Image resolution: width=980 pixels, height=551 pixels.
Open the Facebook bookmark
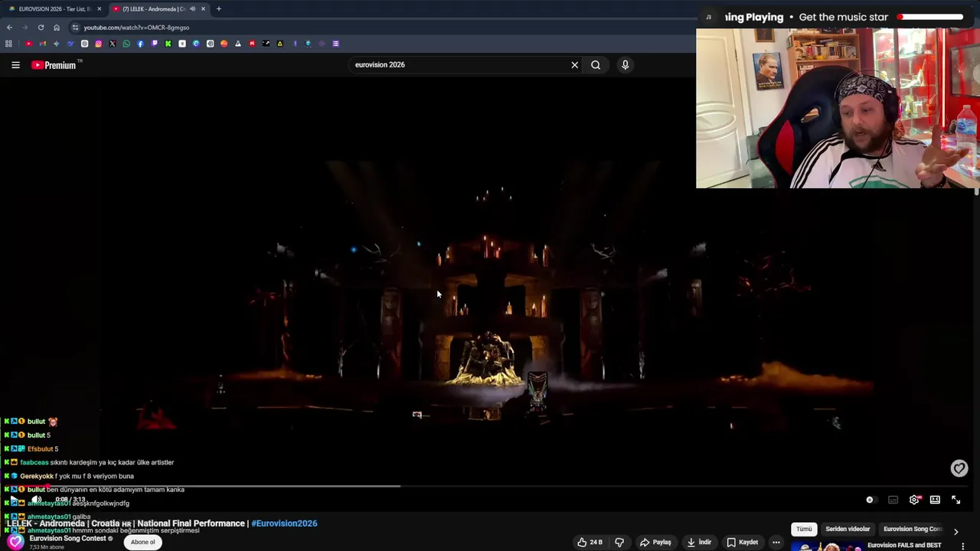click(x=140, y=44)
